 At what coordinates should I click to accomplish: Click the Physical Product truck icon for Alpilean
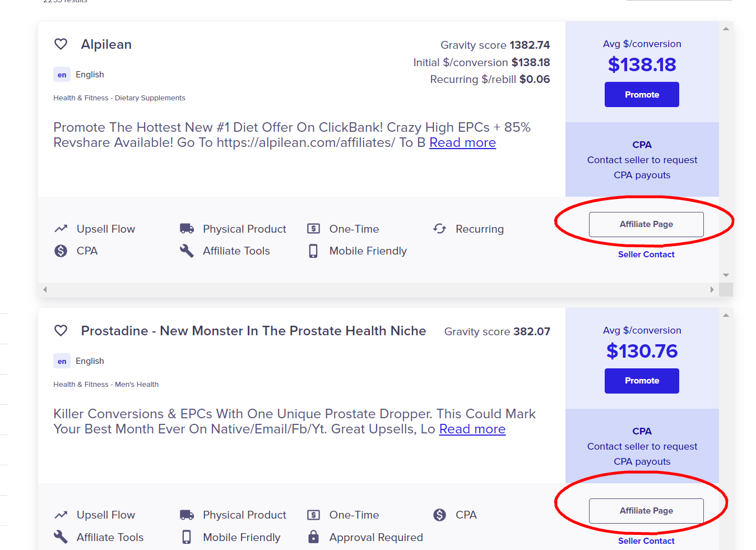point(186,228)
